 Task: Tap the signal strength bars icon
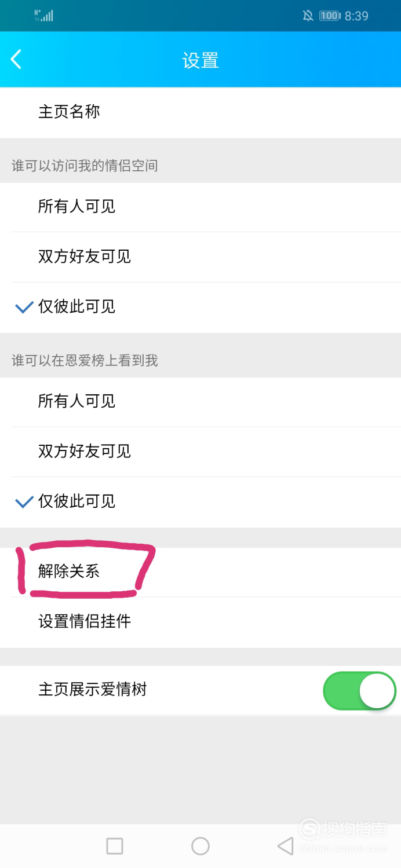44,16
